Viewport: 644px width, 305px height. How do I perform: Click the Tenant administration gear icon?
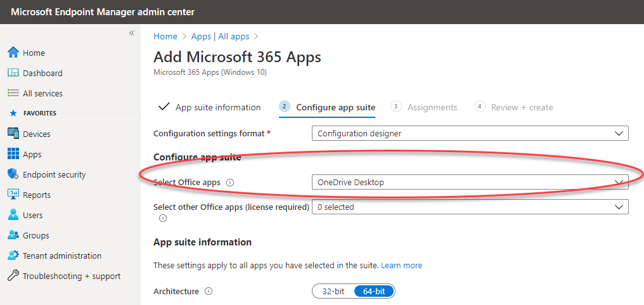[x=13, y=256]
